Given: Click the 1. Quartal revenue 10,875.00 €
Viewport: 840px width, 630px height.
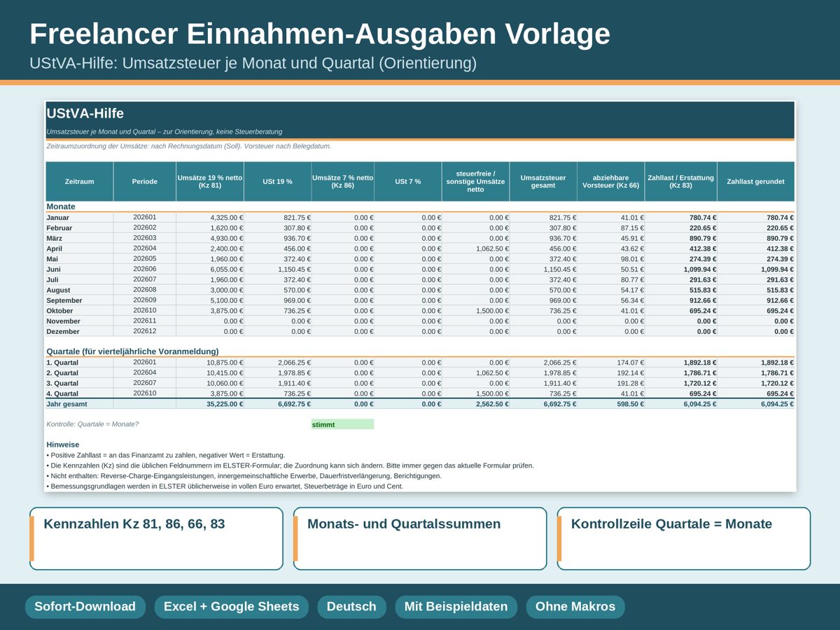Looking at the screenshot, I should pyautogui.click(x=210, y=363).
